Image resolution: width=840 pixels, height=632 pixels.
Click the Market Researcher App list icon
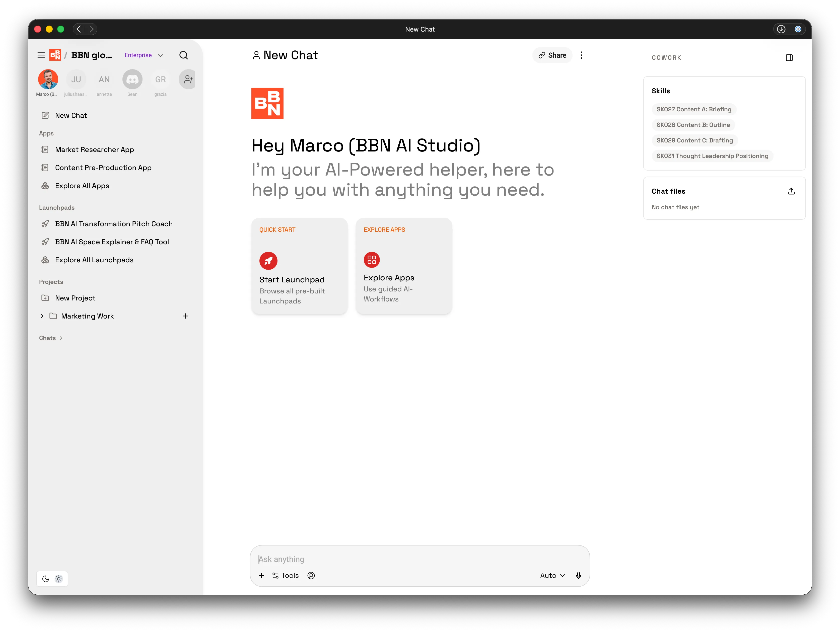click(x=45, y=149)
